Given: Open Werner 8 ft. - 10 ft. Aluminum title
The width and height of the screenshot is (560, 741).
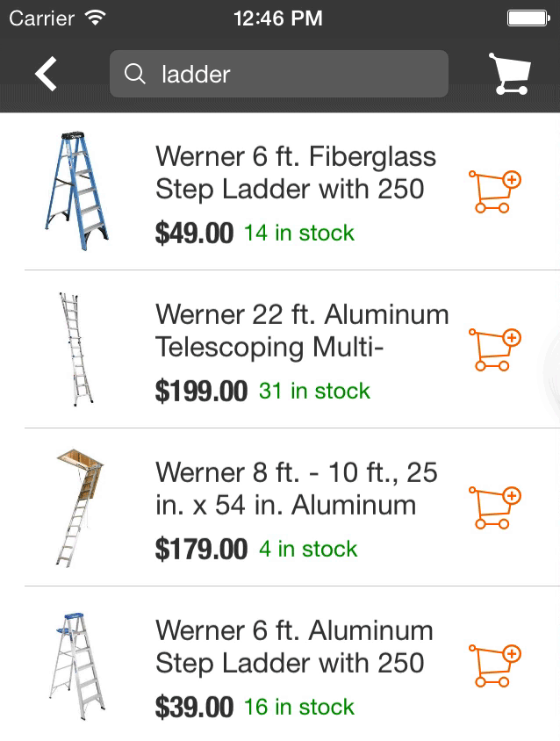Looking at the screenshot, I should tap(297, 489).
